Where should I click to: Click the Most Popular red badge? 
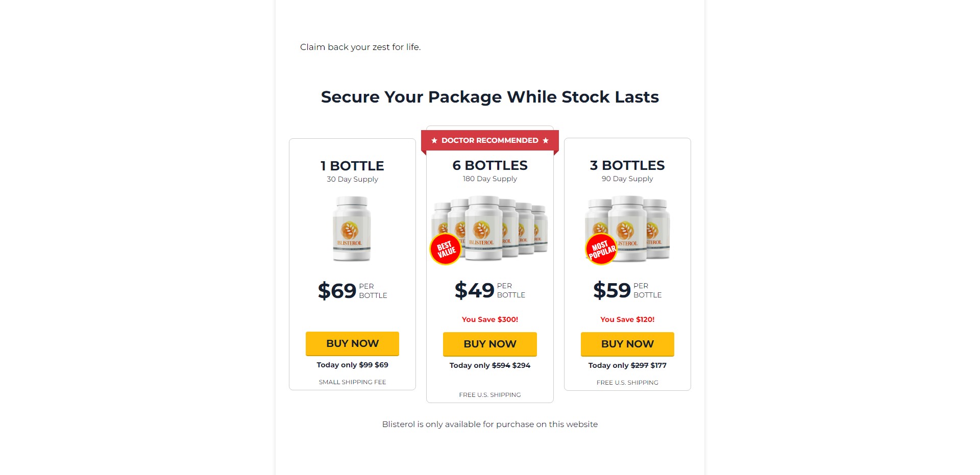pos(601,249)
